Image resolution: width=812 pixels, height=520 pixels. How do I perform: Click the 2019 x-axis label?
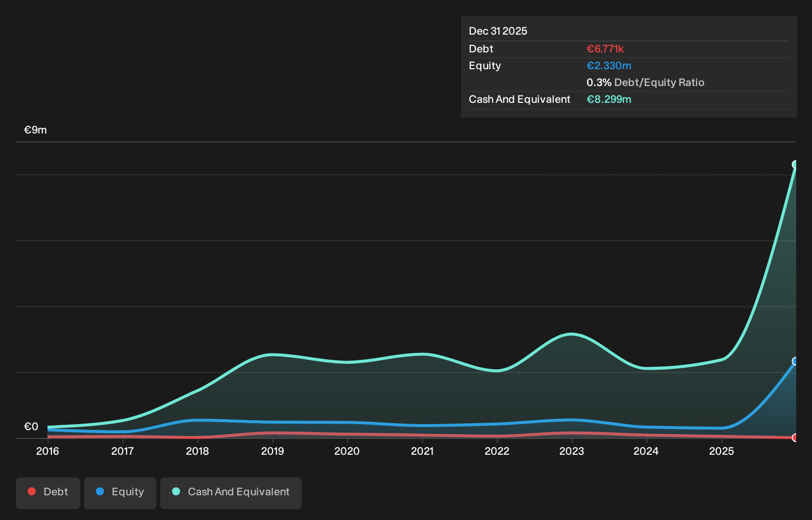tap(272, 451)
